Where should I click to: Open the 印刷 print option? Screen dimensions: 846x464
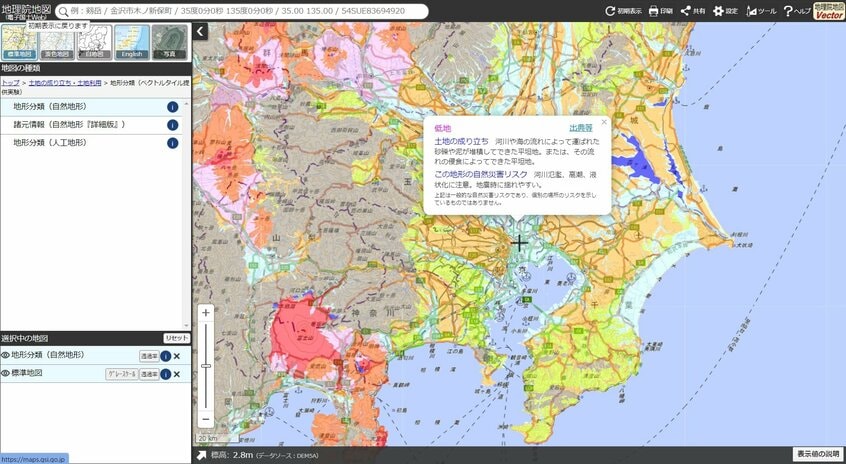click(x=660, y=11)
